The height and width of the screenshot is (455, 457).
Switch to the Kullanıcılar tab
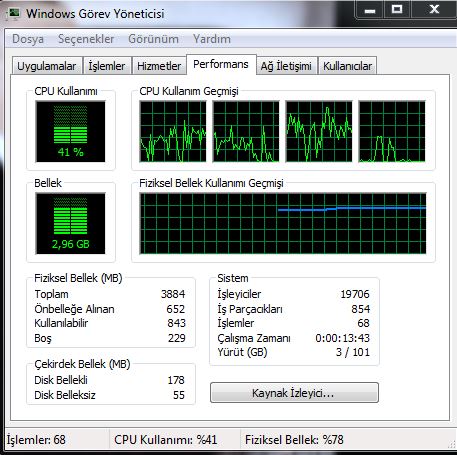(x=347, y=66)
